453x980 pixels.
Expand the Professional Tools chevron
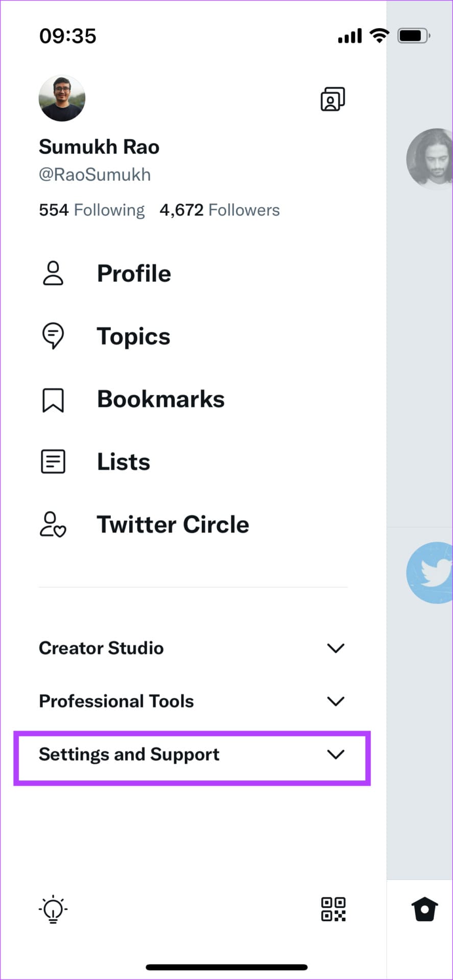coord(336,701)
